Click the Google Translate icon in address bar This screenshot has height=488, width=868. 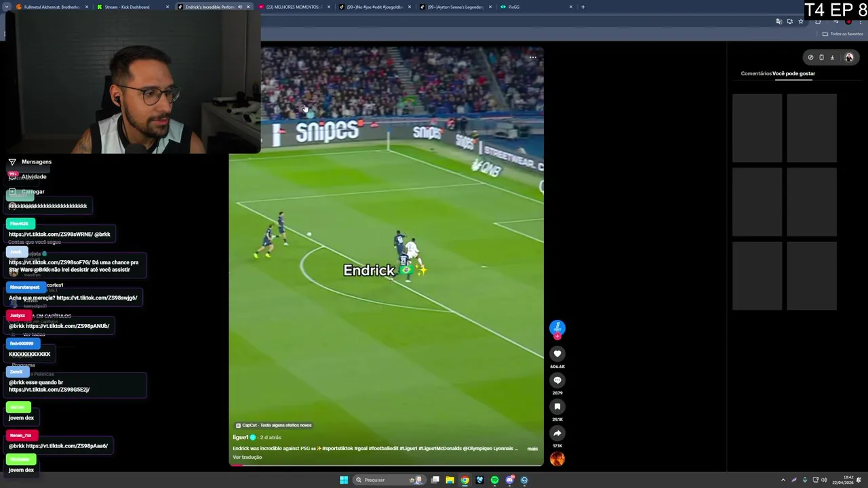779,22
